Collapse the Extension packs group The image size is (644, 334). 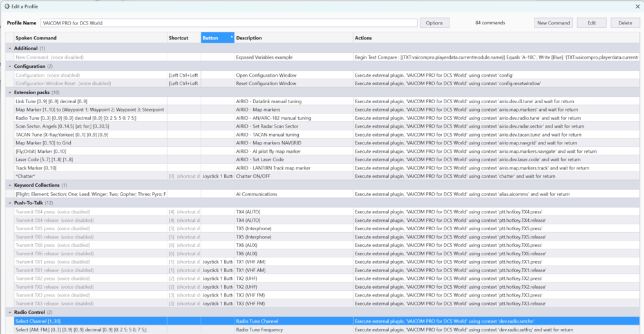[10, 92]
